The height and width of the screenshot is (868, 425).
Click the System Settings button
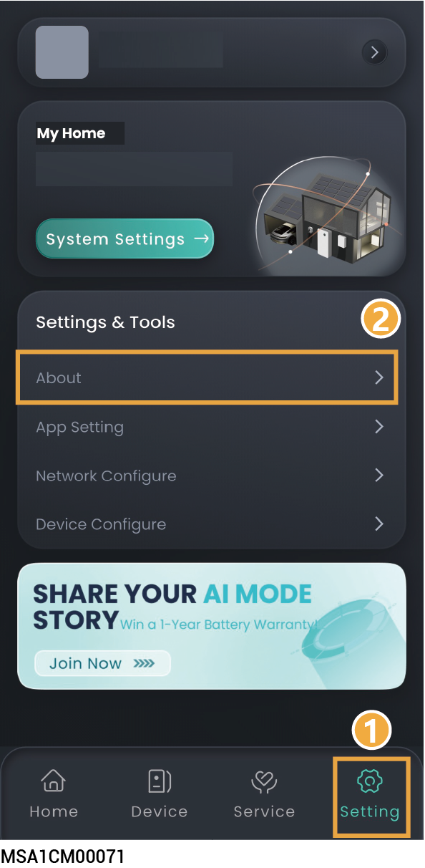[x=125, y=238]
